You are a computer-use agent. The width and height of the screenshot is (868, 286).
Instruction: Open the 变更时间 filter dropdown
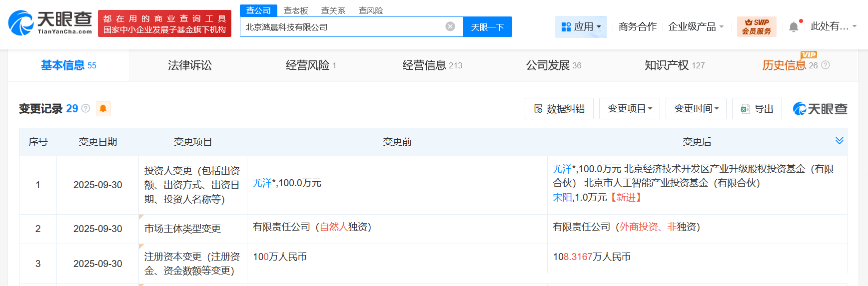696,108
